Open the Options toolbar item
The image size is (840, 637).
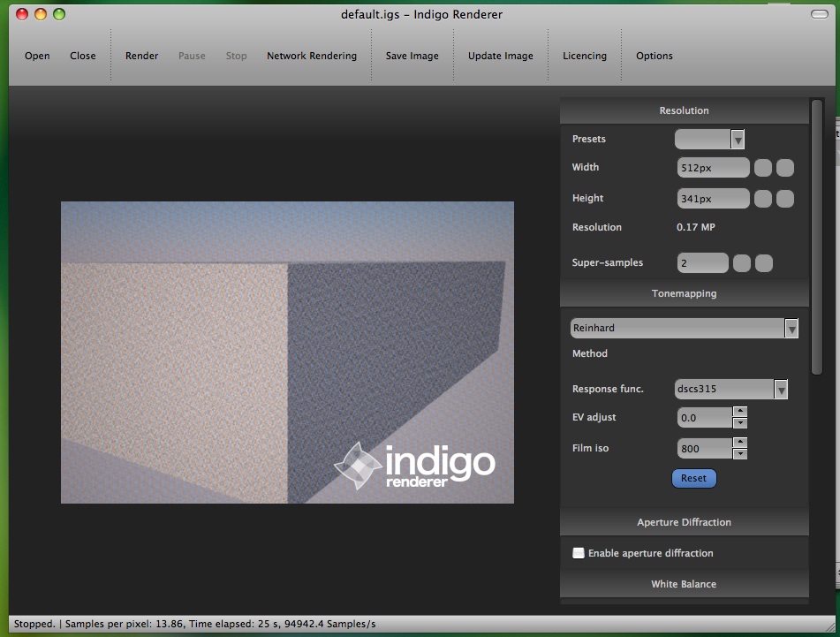(655, 56)
